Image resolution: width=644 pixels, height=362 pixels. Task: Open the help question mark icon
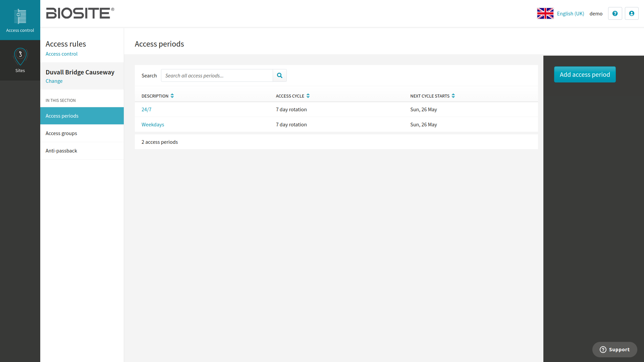(x=615, y=13)
